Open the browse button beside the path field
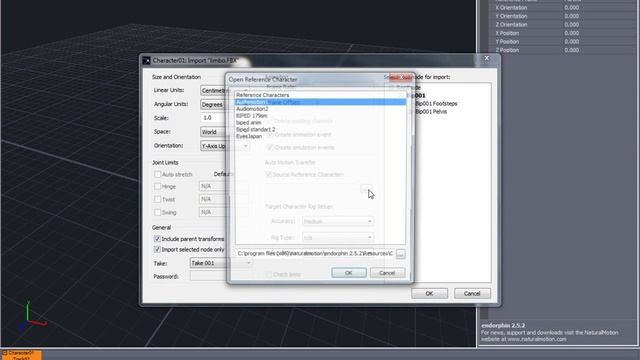The image size is (640, 360). point(400,254)
